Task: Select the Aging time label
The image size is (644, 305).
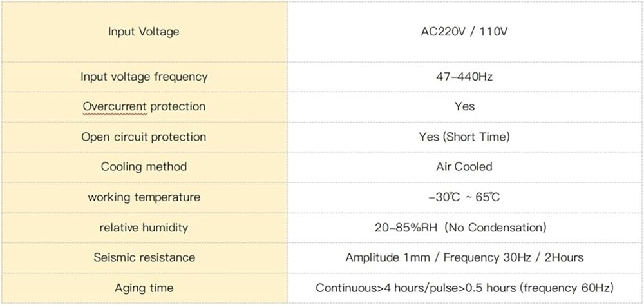Action: click(x=144, y=288)
